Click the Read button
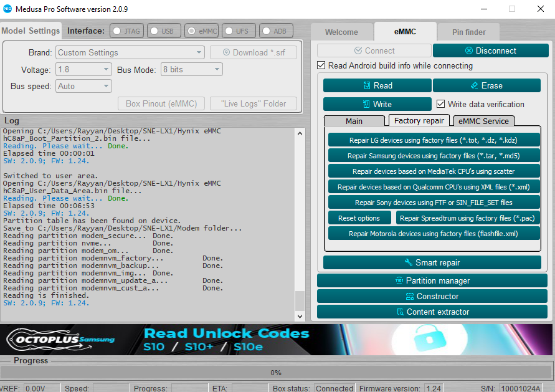The width and height of the screenshot is (555, 392). pyautogui.click(x=377, y=86)
